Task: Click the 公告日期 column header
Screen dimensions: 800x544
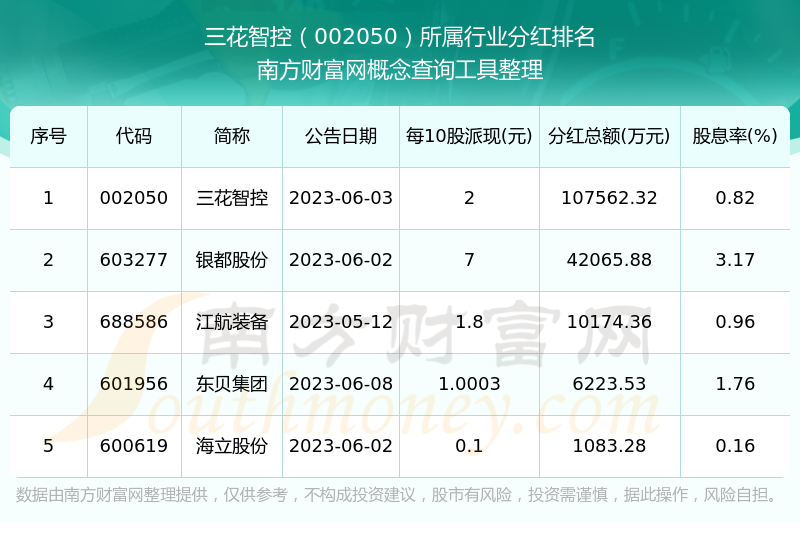Action: point(341,136)
